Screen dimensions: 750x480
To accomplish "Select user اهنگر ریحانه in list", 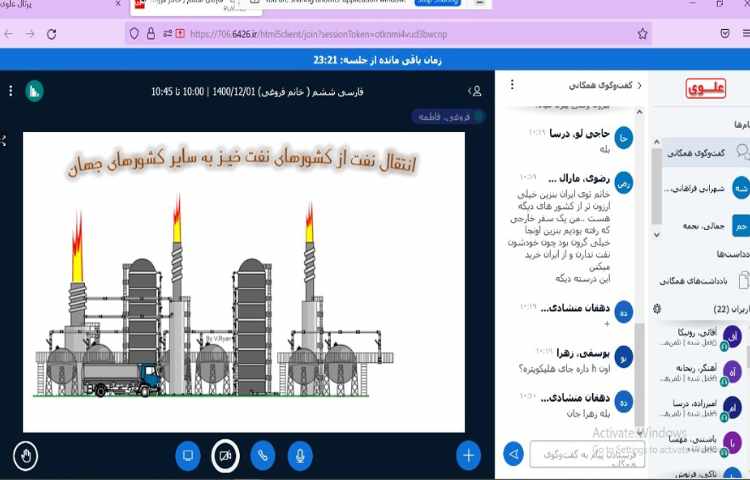I will [x=702, y=372].
